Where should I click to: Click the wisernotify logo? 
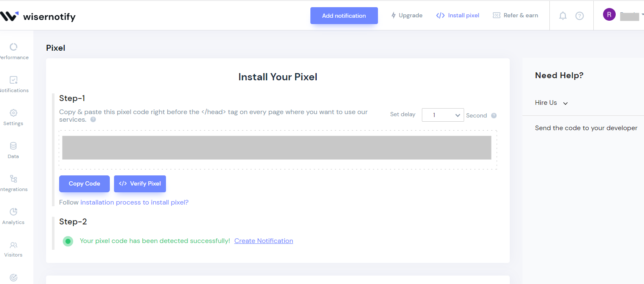click(x=38, y=16)
